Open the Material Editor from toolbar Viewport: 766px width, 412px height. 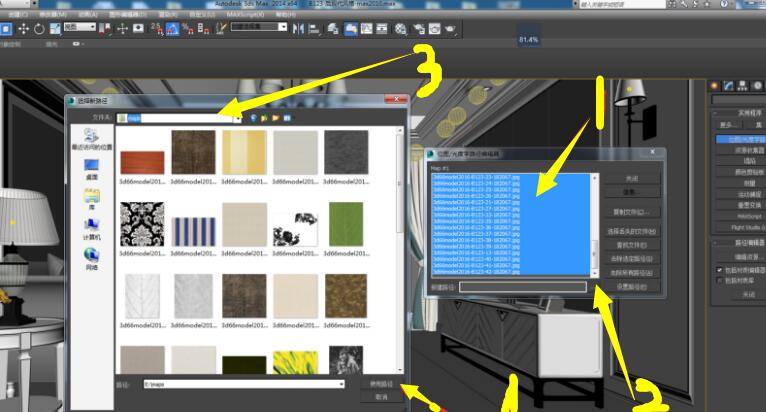click(x=401, y=29)
